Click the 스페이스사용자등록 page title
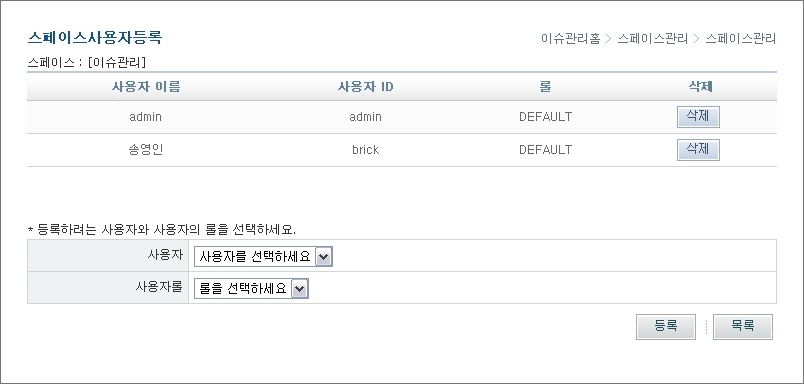The image size is (804, 384). (x=95, y=37)
